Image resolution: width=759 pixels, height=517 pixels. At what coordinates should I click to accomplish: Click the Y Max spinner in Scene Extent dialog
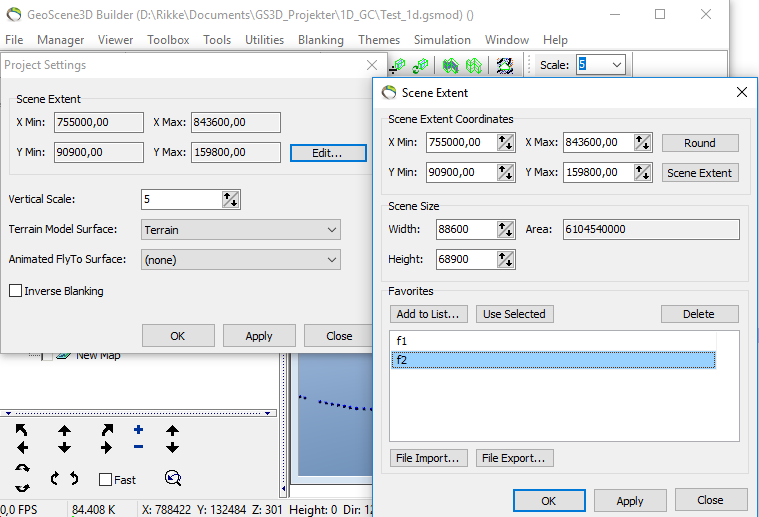[x=642, y=172]
